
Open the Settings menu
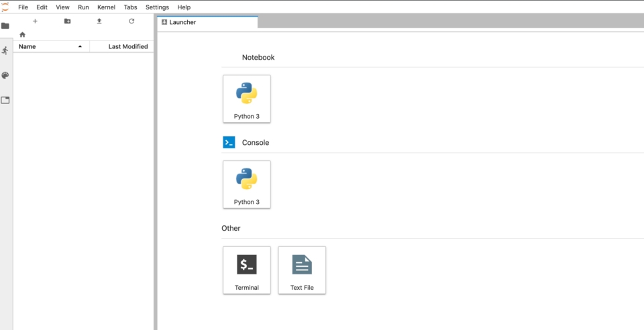157,7
